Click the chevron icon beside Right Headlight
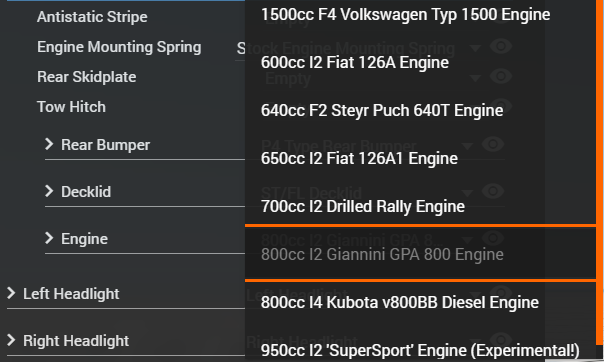The image size is (604, 362). (11, 340)
